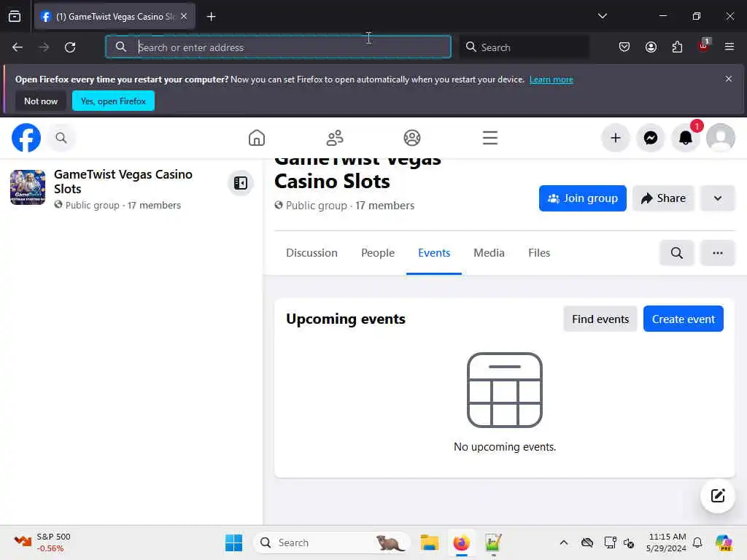The image size is (747, 560).
Task: Open Firefox Pocket save icon
Action: [x=624, y=47]
